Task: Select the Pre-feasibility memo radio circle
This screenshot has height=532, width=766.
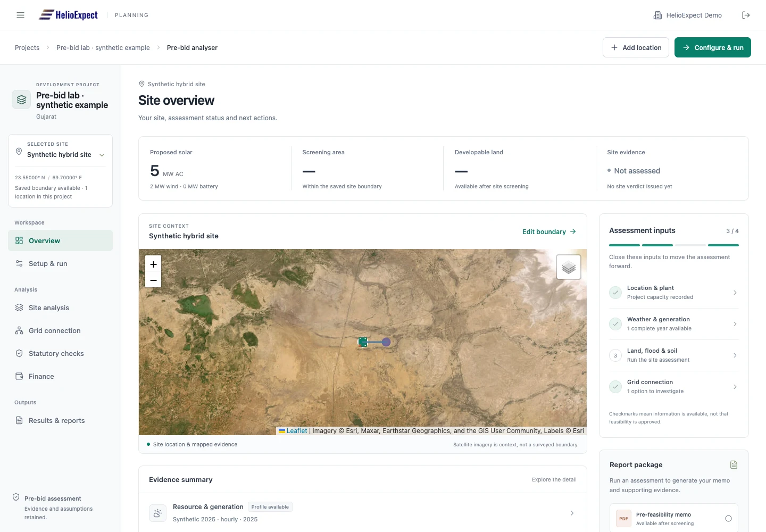Action: (x=728, y=519)
